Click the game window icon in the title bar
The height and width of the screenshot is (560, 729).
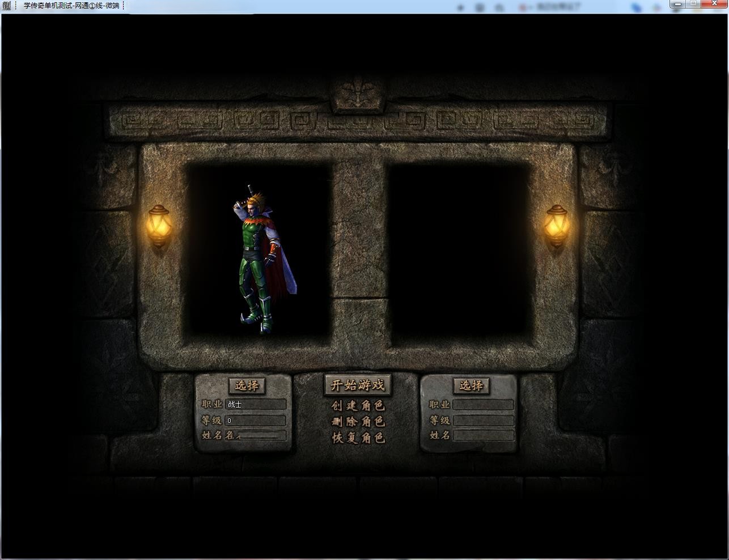coord(7,6)
